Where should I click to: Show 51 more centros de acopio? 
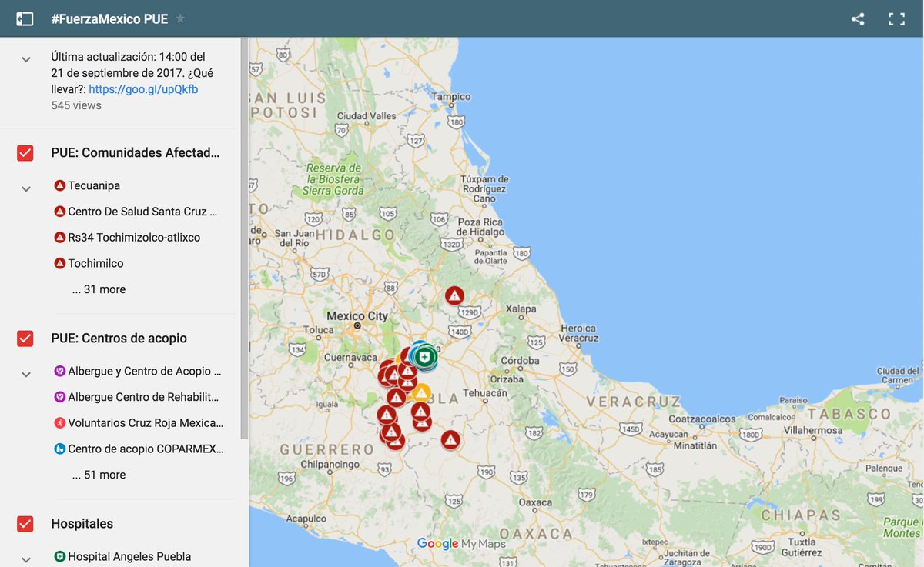tap(99, 475)
